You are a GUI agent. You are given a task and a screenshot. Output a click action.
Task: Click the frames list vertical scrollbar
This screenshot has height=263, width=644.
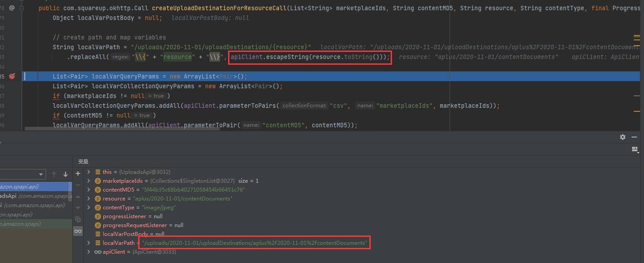70,192
